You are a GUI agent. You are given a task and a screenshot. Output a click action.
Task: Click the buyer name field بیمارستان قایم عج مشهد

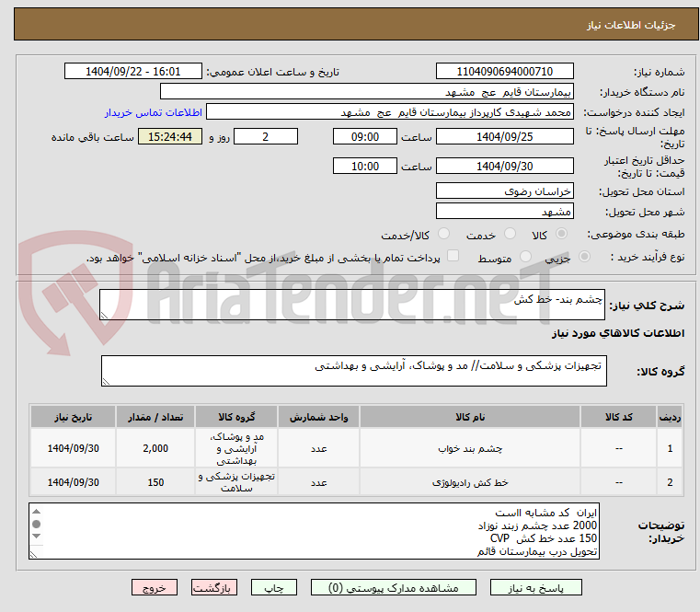click(366, 92)
